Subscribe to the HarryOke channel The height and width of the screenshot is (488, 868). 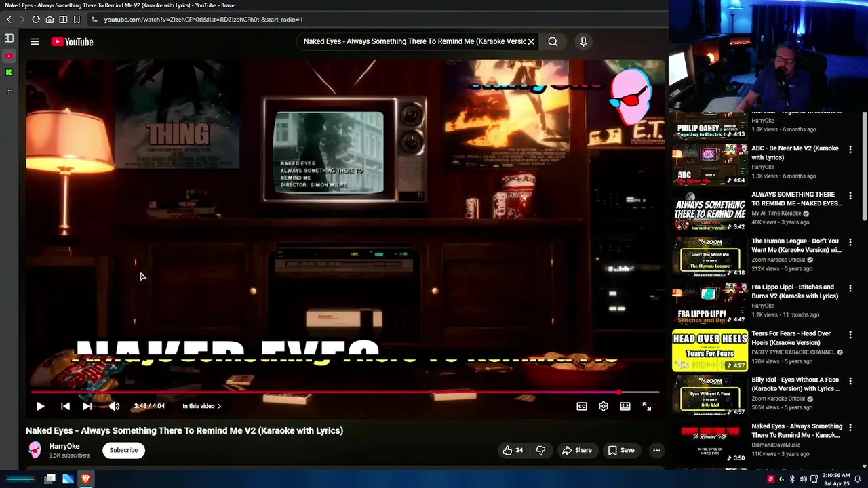[x=123, y=450]
